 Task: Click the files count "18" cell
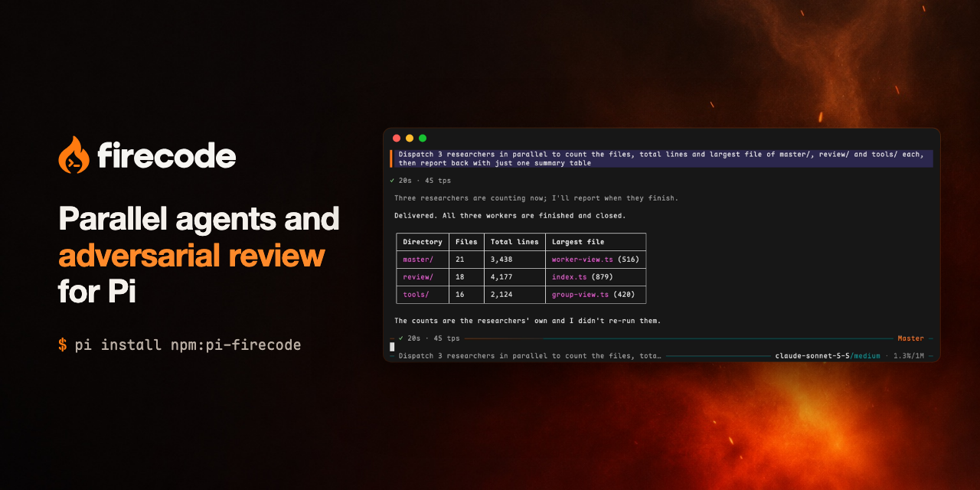[466, 277]
